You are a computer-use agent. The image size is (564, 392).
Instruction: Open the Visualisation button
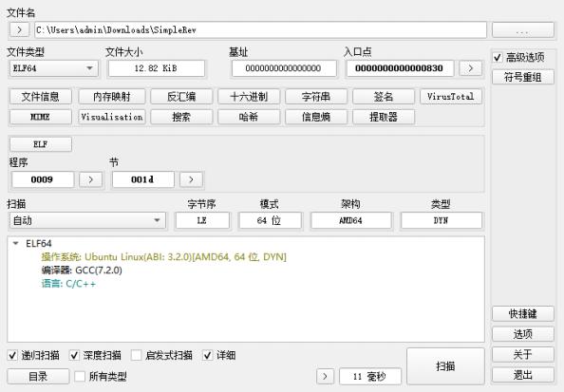[112, 117]
